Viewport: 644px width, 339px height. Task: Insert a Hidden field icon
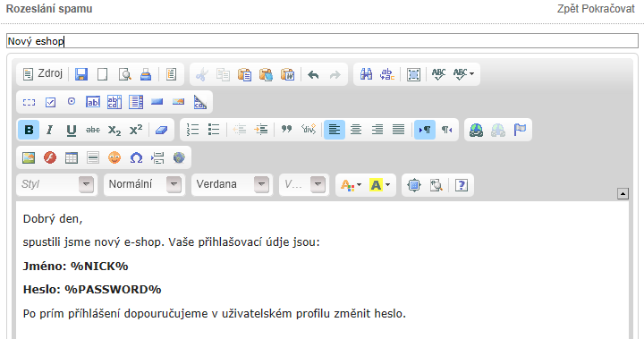pos(200,102)
